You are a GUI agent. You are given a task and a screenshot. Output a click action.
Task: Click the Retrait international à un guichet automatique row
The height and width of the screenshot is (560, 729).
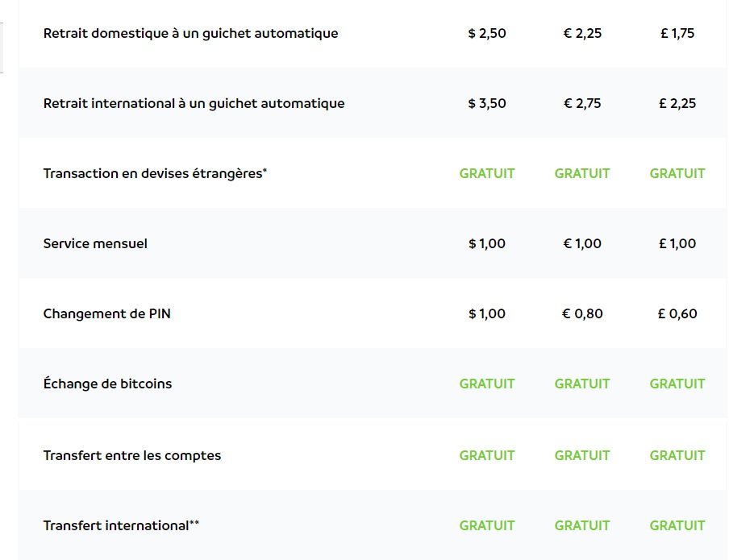[x=372, y=103]
